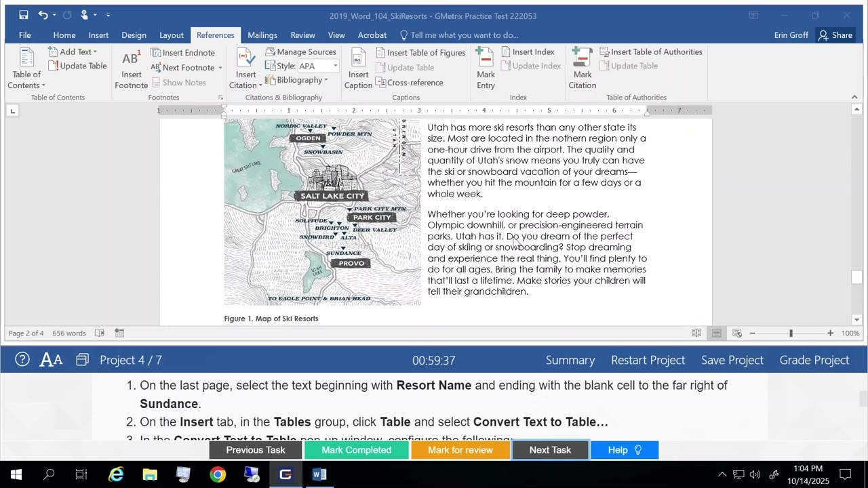Image resolution: width=868 pixels, height=488 pixels.
Task: Adjust the zoom slider handle
Action: (791, 333)
